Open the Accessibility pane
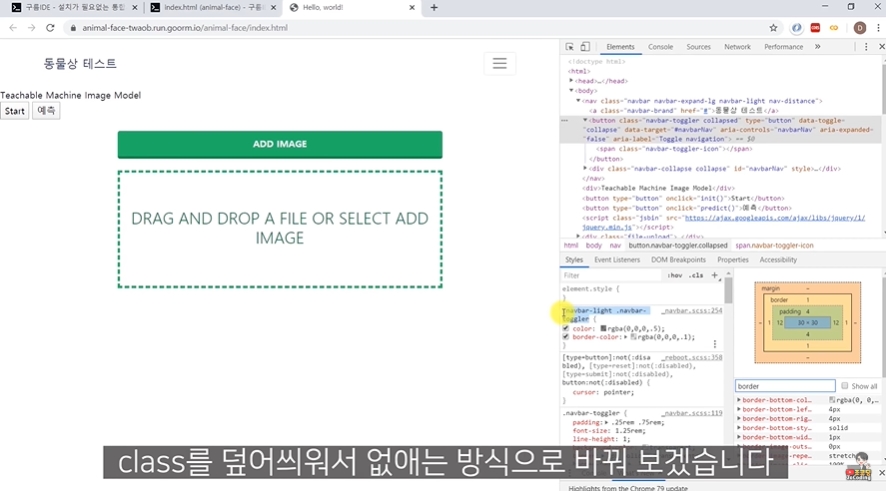 778,260
